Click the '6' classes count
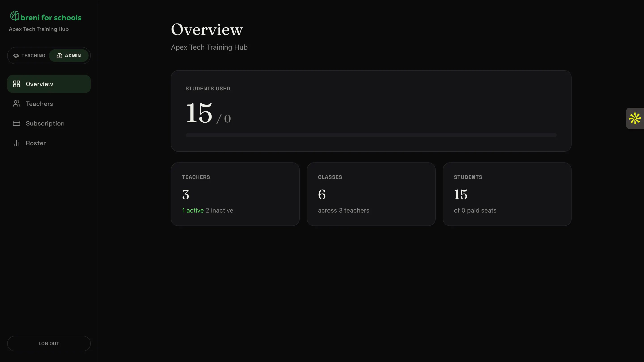The image size is (644, 362). click(322, 195)
